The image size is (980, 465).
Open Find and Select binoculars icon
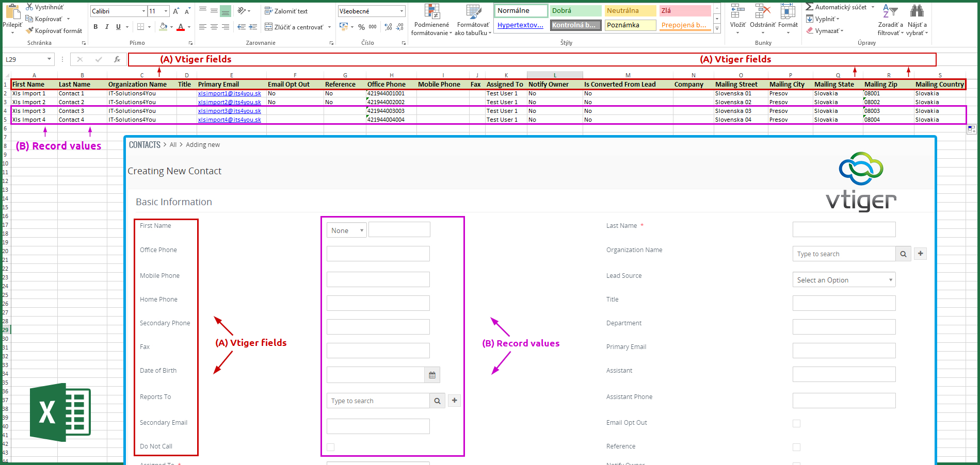pyautogui.click(x=917, y=11)
